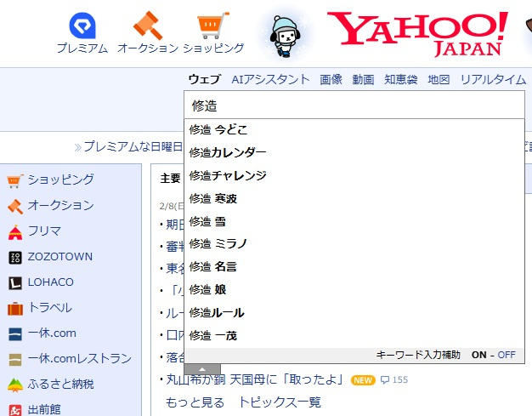This screenshot has height=416, width=532.
Task: Click the Yahoo! Japan logo
Action: (x=416, y=33)
